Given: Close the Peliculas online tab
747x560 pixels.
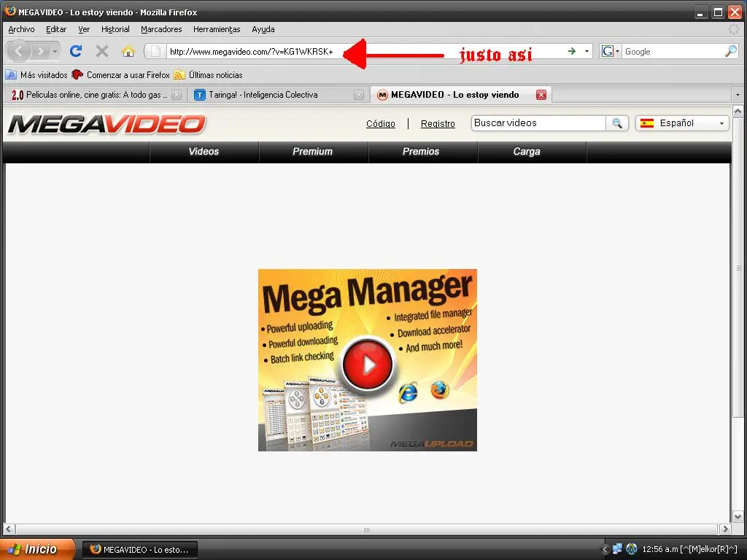Looking at the screenshot, I should coord(177,95).
